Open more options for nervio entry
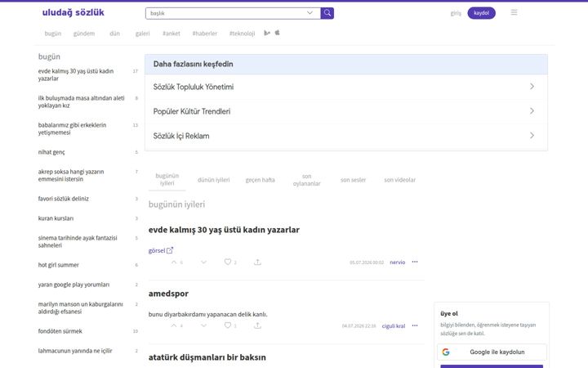 pyautogui.click(x=415, y=262)
